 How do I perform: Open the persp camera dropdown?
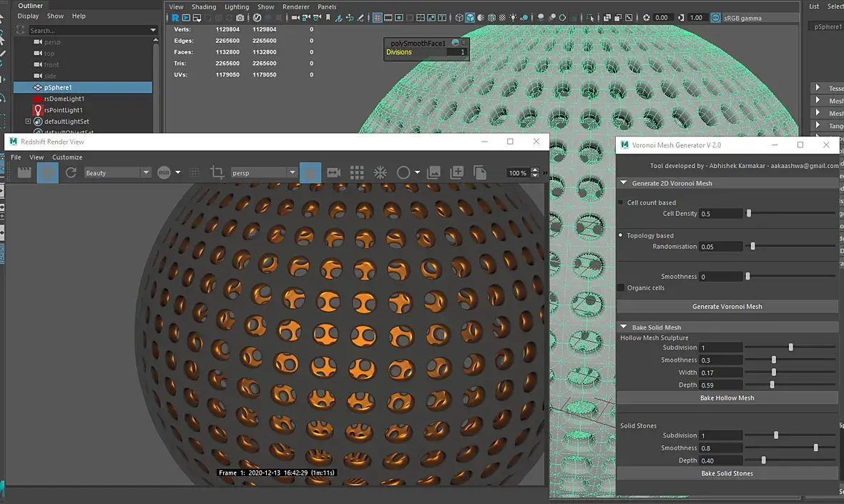tap(263, 173)
